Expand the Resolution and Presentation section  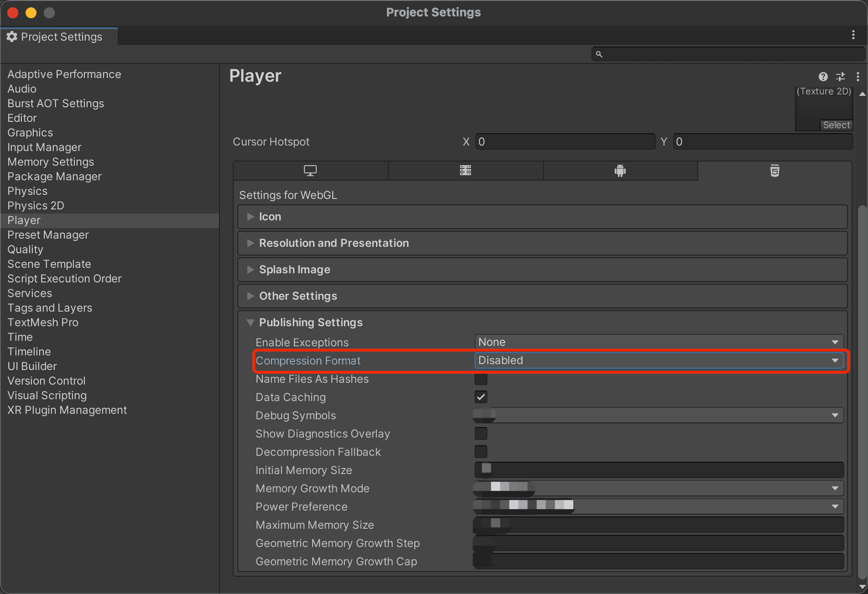click(334, 243)
